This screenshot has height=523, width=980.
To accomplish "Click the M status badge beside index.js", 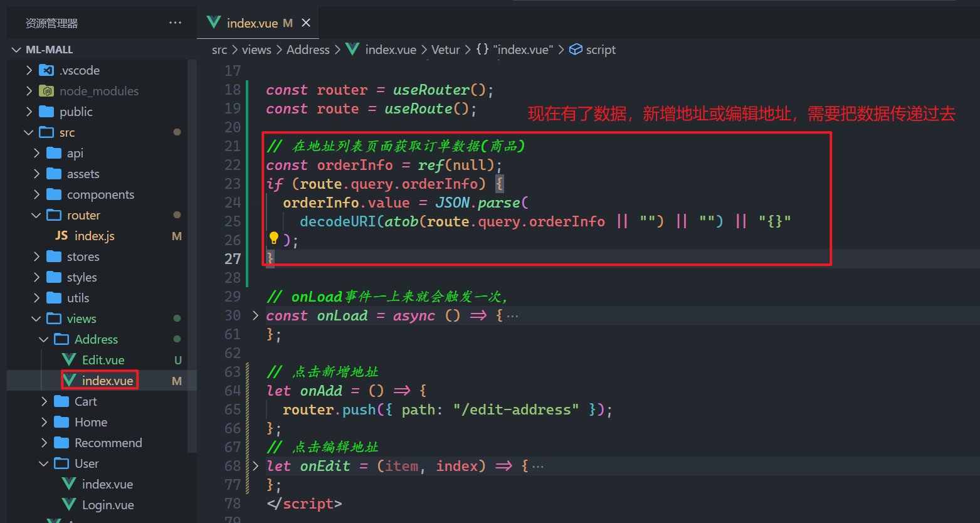I will [177, 236].
